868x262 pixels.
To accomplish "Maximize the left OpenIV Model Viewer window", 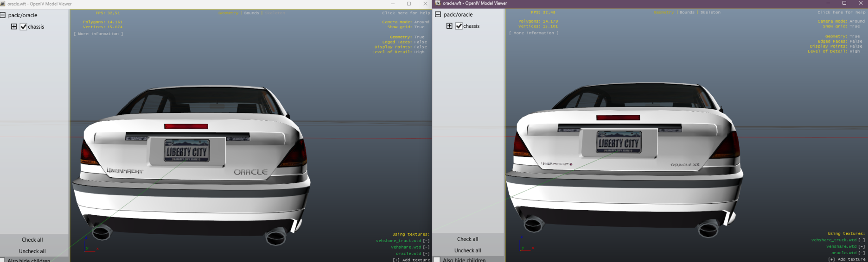I will pos(409,4).
